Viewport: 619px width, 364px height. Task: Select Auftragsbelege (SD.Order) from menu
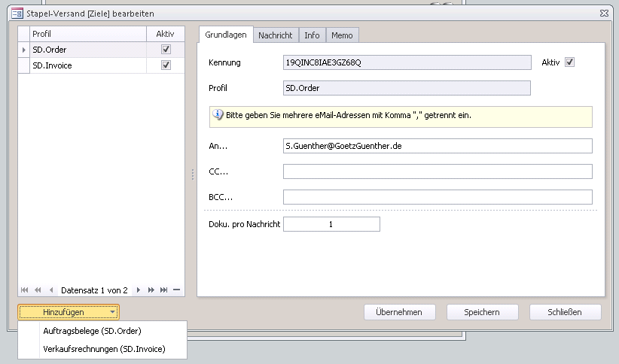(x=92, y=330)
